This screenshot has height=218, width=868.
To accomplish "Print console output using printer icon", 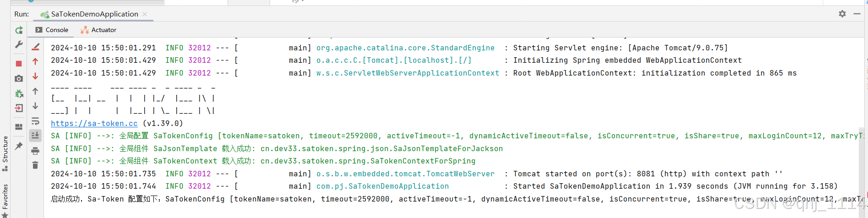I will [x=35, y=151].
